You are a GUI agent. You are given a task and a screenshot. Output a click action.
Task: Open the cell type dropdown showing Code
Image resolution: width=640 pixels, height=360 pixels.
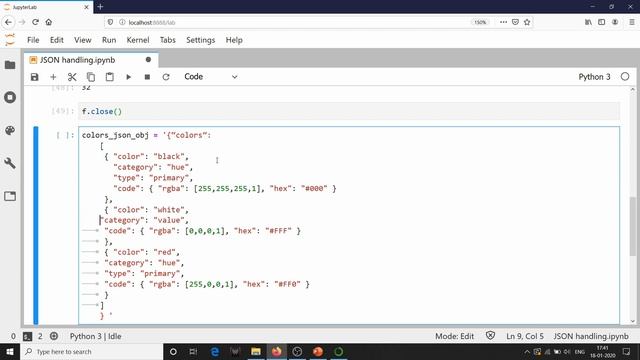pyautogui.click(x=211, y=77)
